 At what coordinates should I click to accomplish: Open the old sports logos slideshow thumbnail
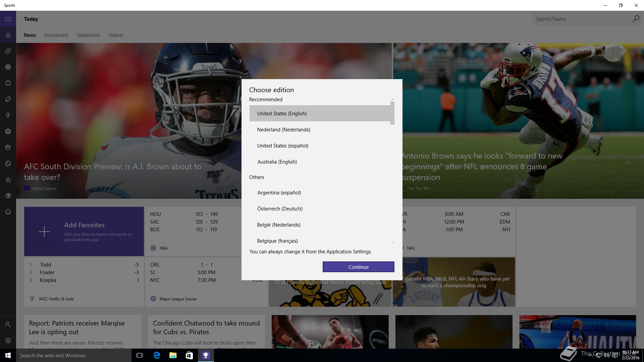(x=330, y=294)
